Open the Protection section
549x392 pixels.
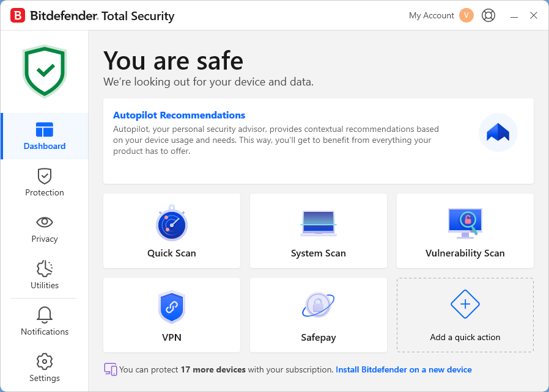point(44,183)
